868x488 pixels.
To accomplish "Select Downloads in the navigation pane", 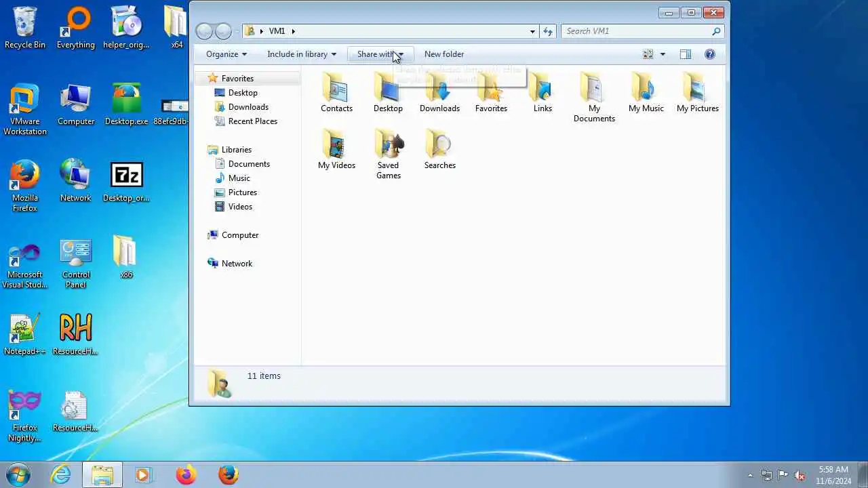I will coord(248,107).
